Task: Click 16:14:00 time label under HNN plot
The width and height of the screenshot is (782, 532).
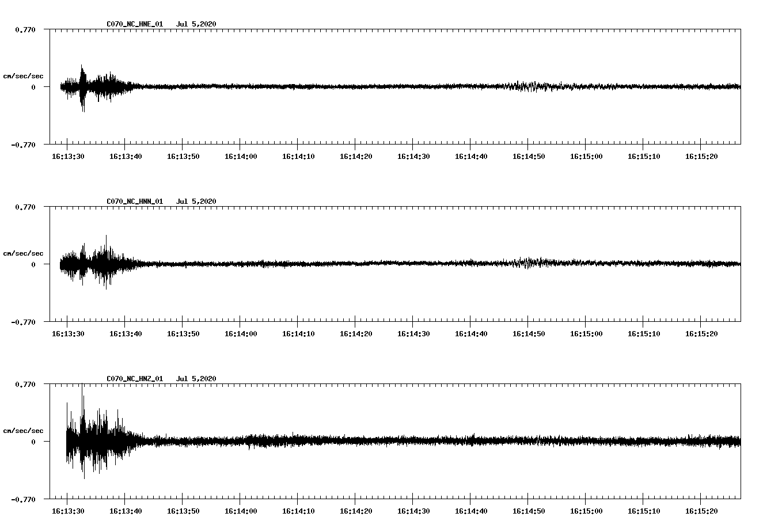Action: [241, 333]
